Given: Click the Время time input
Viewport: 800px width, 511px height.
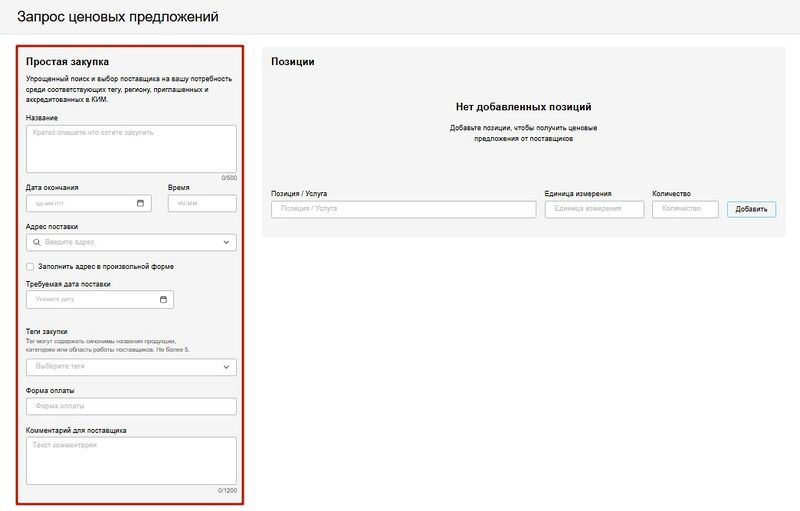Looking at the screenshot, I should pos(202,203).
